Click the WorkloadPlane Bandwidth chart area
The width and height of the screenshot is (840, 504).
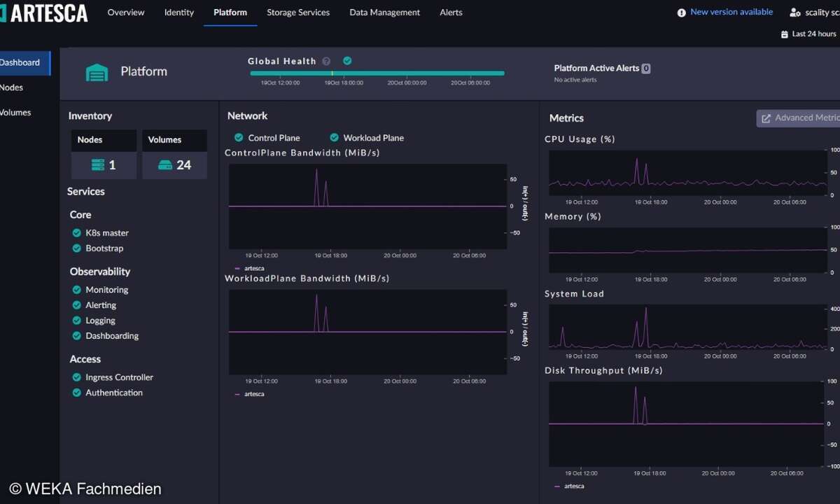[367, 332]
